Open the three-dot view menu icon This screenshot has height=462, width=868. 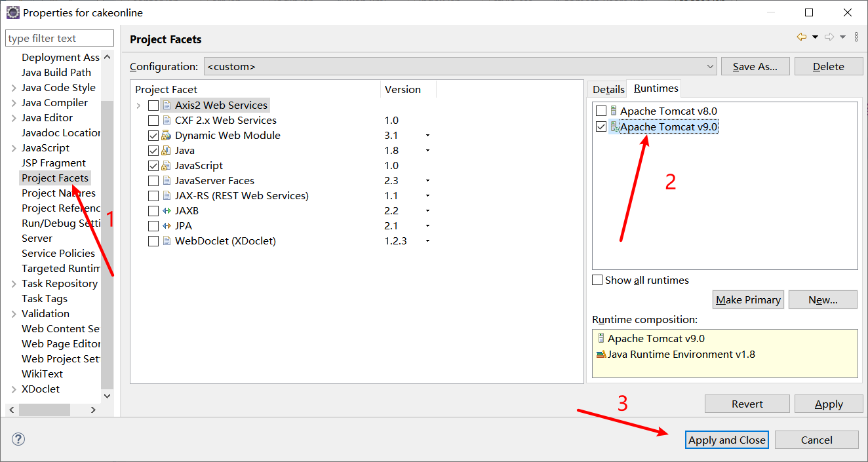[x=857, y=37]
